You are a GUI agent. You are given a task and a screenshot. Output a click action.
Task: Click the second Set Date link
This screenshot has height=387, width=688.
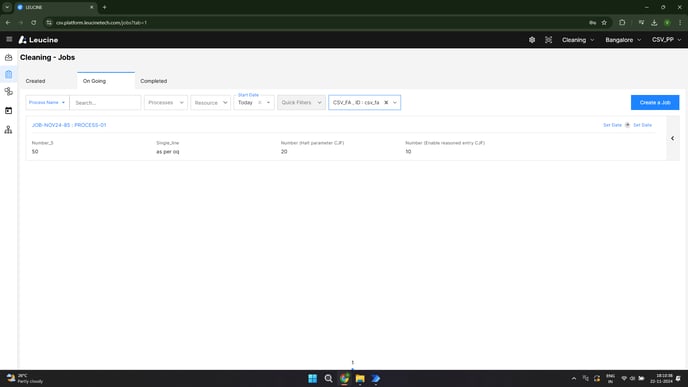tap(642, 125)
